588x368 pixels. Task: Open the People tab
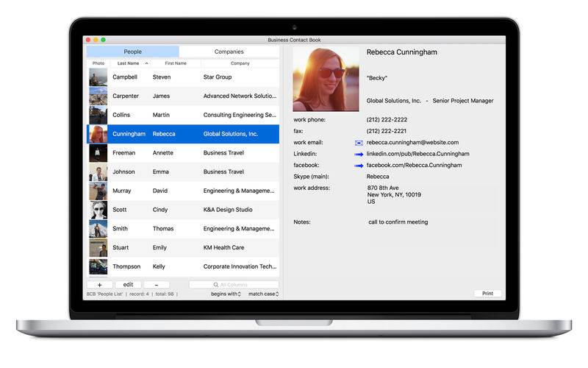point(133,52)
